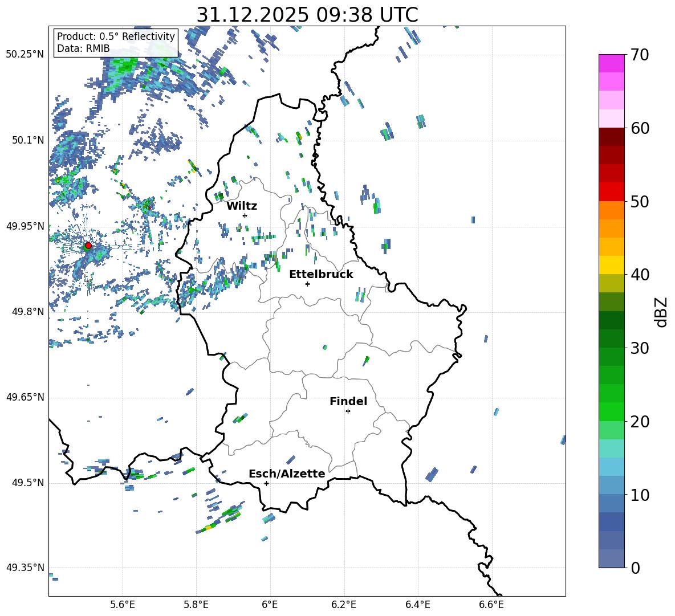675x616 pixels.
Task: Pick the yellow swatch just above 40 dBZ
Action: coord(612,265)
